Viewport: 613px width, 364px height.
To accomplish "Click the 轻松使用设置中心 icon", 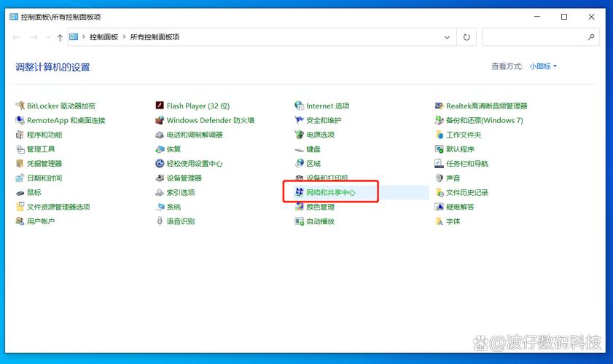I will pyautogui.click(x=160, y=163).
